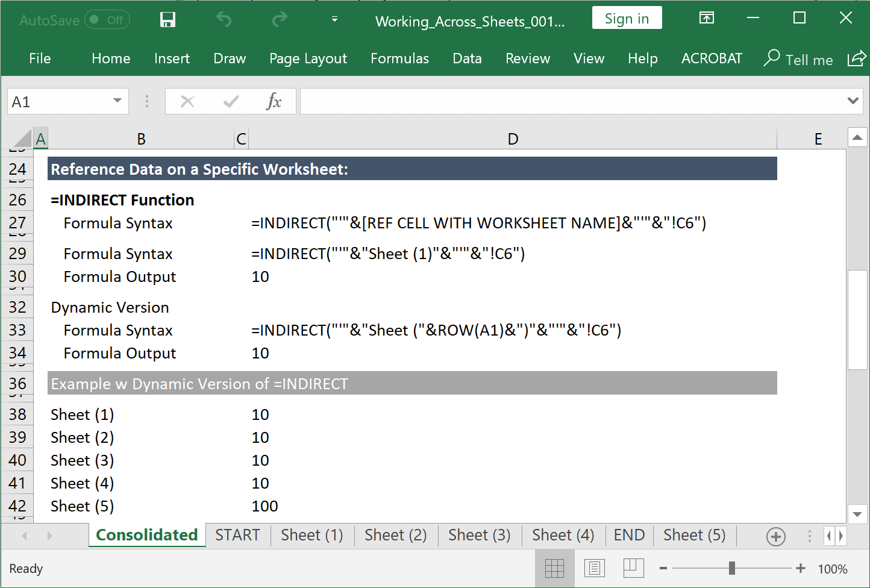Screen dimensions: 870x588
Task: Click the scroll up arrow of vertical scrollbar
Action: (857, 137)
